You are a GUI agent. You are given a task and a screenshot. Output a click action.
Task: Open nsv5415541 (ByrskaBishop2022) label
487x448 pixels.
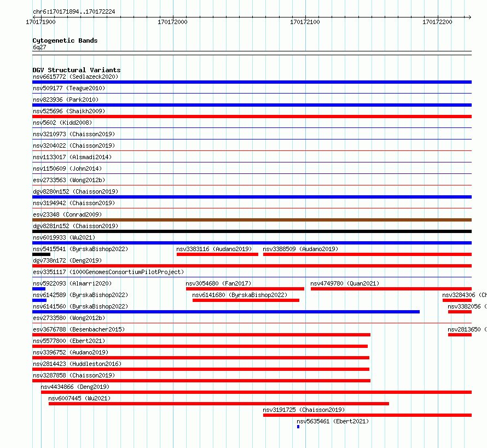[x=80, y=249]
